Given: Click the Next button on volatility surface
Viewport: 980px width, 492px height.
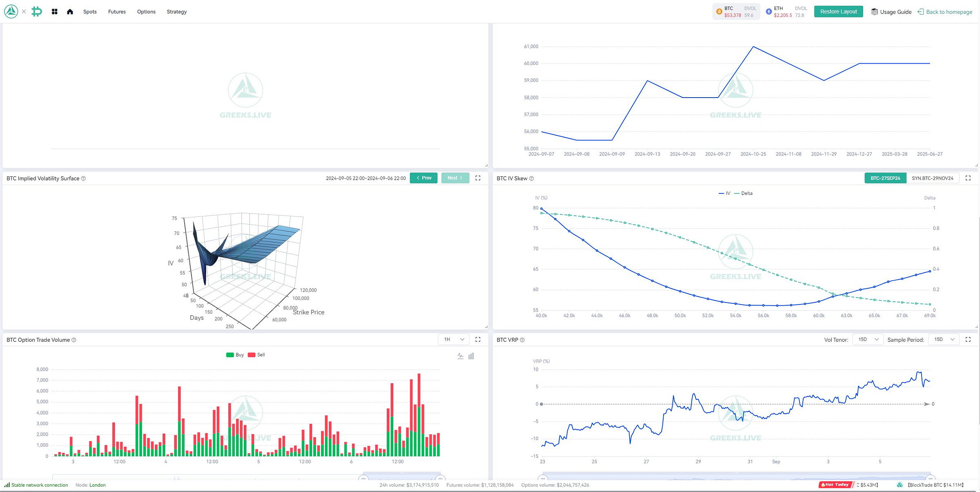Looking at the screenshot, I should click(x=455, y=178).
